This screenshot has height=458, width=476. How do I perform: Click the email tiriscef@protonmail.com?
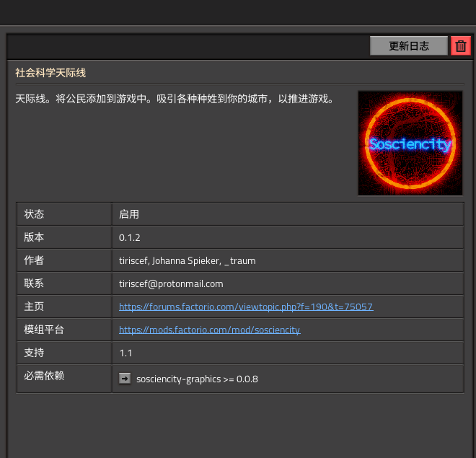pos(171,283)
